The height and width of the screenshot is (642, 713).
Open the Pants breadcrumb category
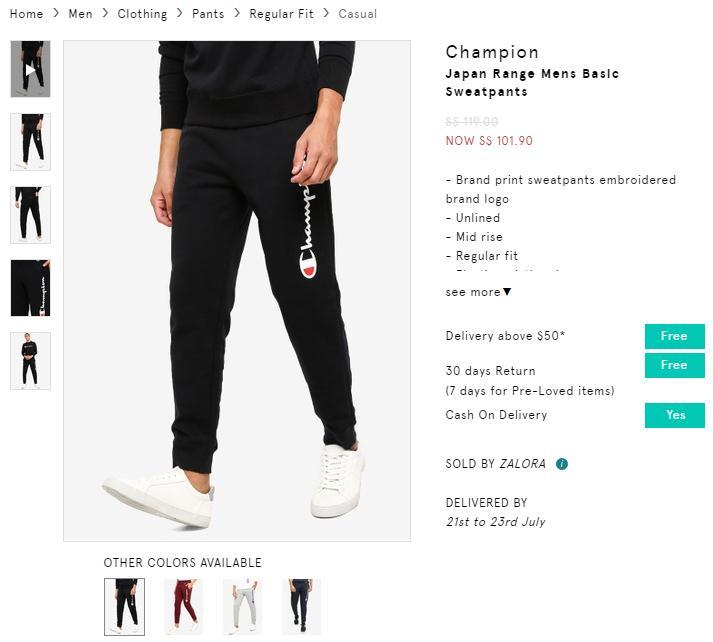click(208, 14)
